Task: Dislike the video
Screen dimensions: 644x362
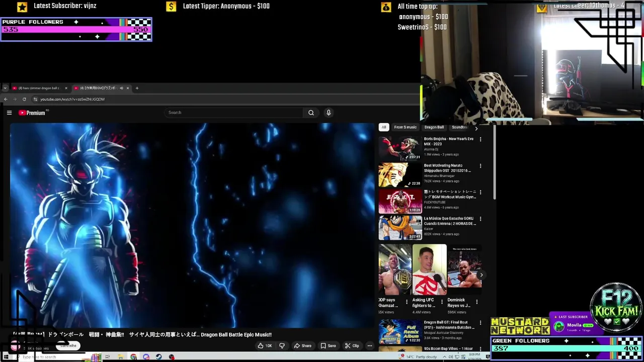Action: tap(282, 345)
